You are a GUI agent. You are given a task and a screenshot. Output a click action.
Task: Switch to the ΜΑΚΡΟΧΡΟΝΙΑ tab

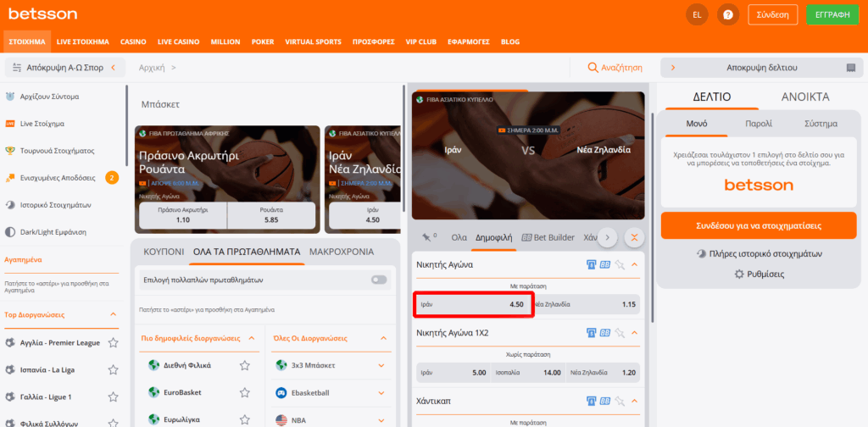pos(342,252)
